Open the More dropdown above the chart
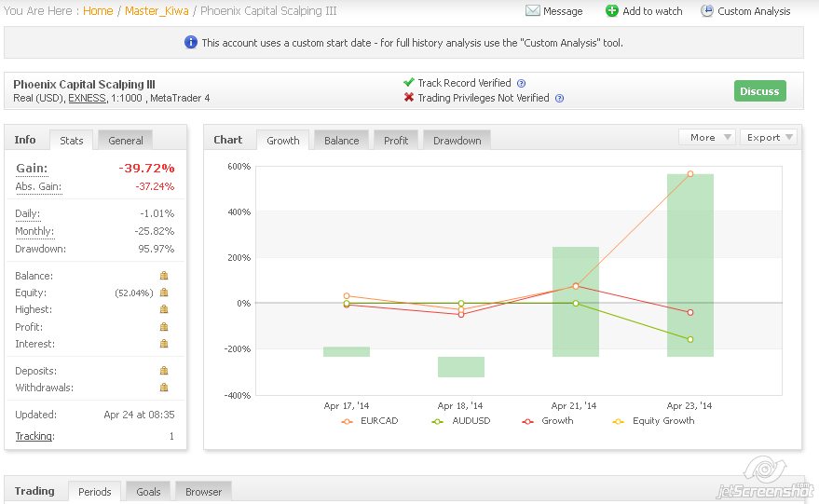Screen dimensions: 819x504 [707, 137]
